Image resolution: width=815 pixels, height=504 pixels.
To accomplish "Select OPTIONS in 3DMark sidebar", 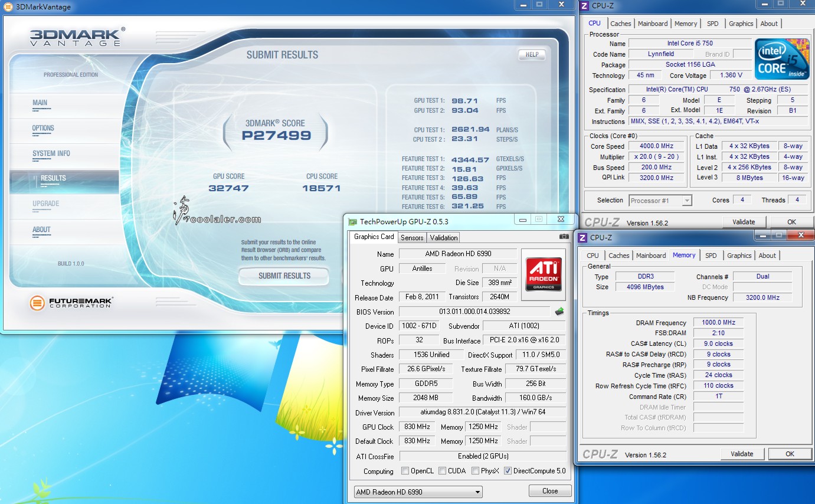I will tap(43, 128).
